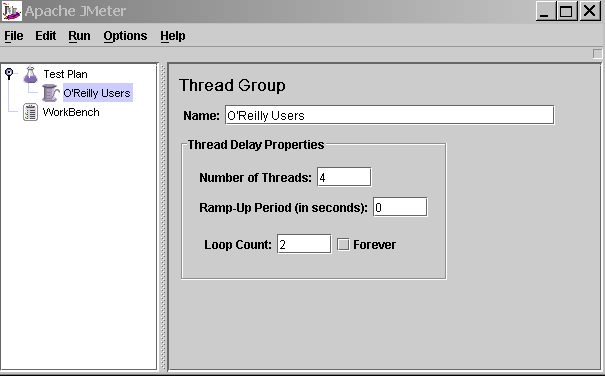Minimize the Apache JMeter window
Screen dimensions: 605x376
coord(545,11)
